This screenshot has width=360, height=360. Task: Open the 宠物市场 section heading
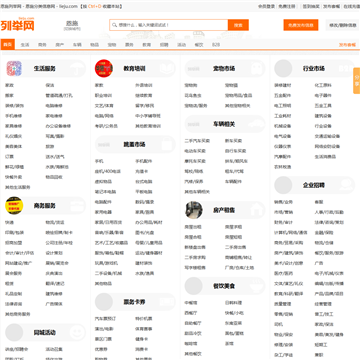[224, 69]
